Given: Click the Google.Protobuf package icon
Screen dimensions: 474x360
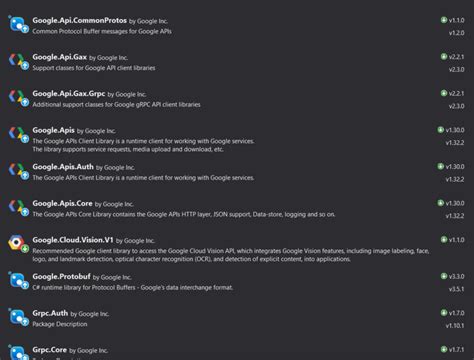Looking at the screenshot, I should coord(19,281).
